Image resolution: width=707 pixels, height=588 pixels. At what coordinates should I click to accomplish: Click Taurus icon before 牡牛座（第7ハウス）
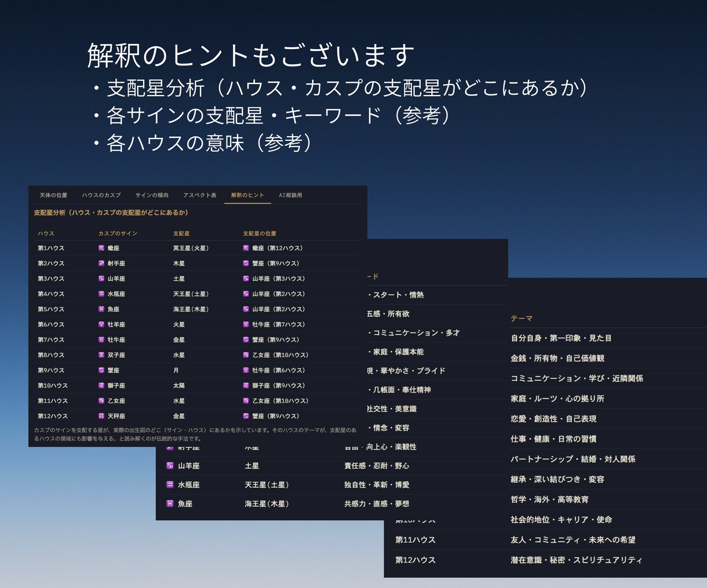click(246, 324)
